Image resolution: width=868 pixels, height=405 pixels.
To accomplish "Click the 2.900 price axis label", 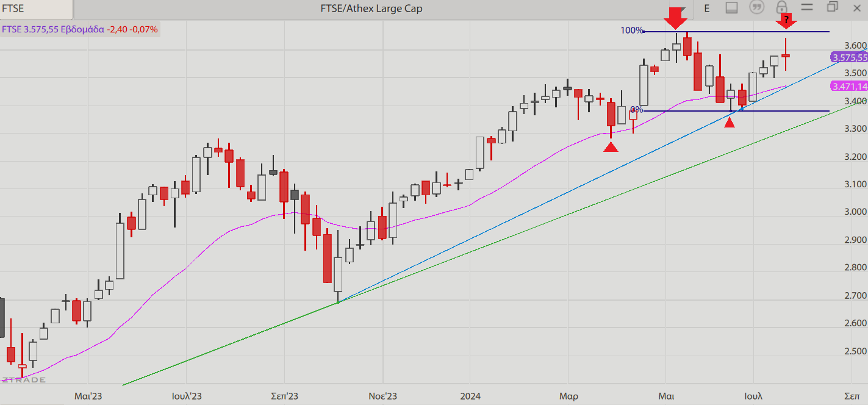I will 856,240.
